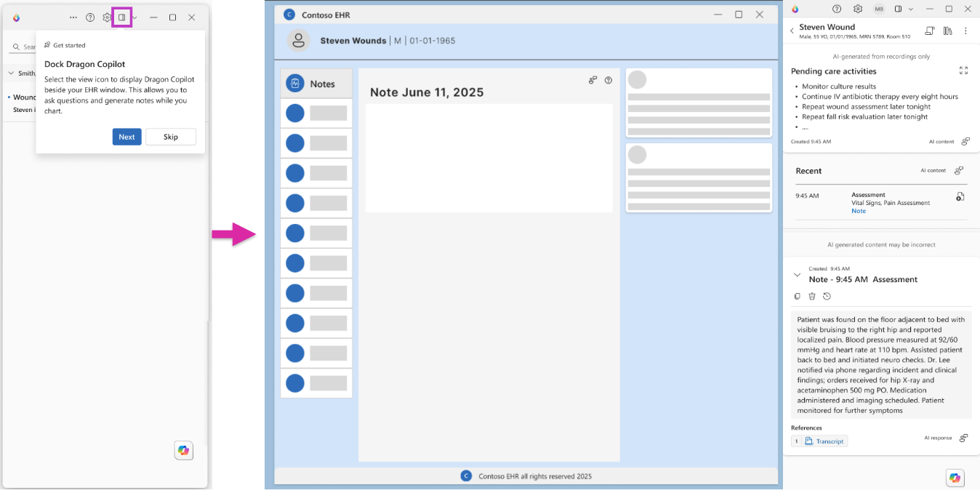Click the note text area for June 11, 2025
The height and width of the screenshot is (490, 980).
489,158
